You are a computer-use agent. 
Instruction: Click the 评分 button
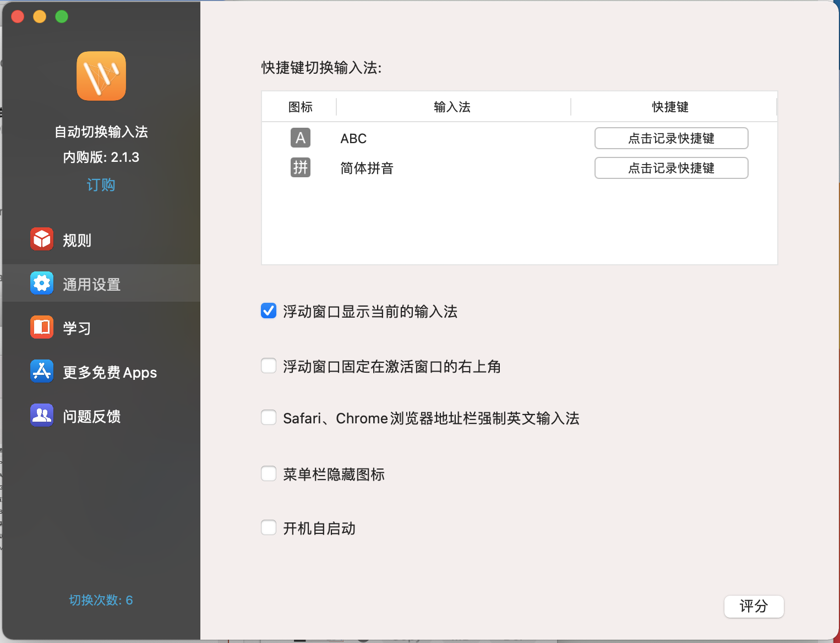754,606
